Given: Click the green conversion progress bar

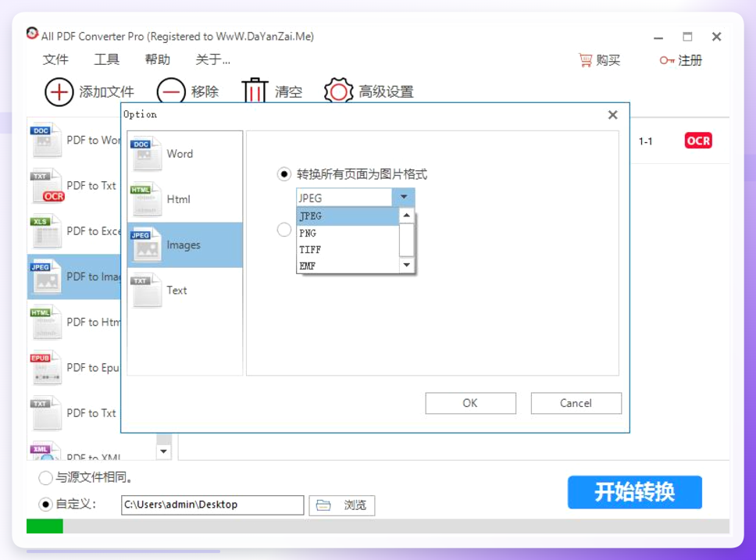Looking at the screenshot, I should (x=45, y=526).
